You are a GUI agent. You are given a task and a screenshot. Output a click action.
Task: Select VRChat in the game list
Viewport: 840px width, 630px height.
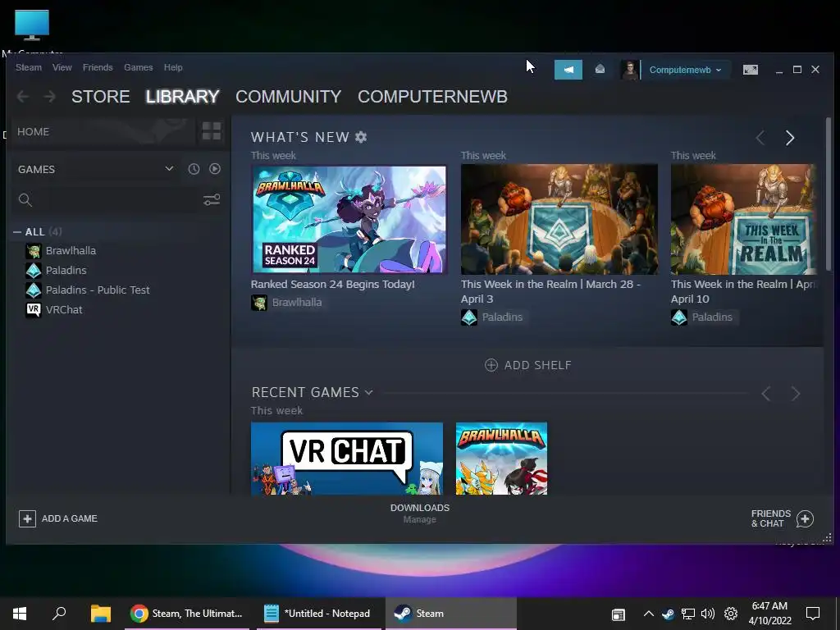[64, 309]
